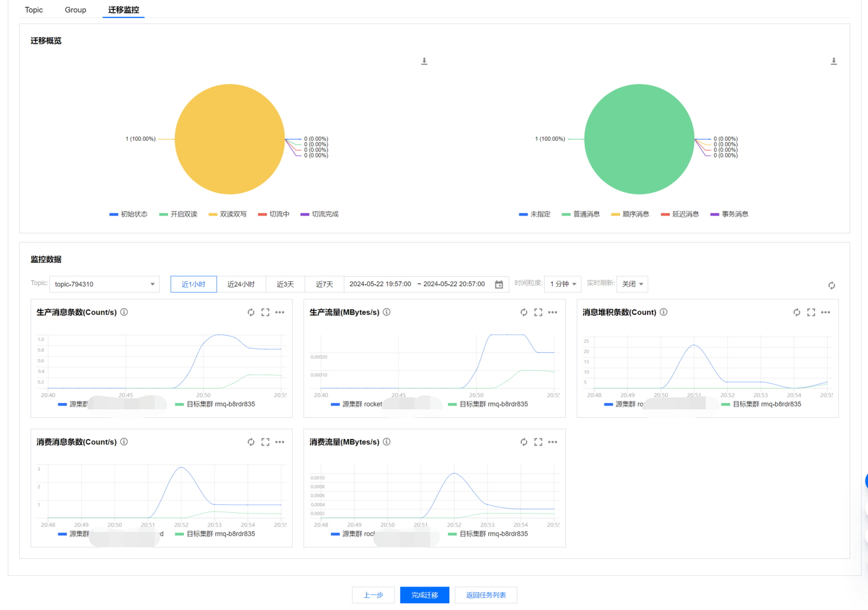Image resolution: width=868 pixels, height=610 pixels.
Task: Toggle 双读双写 legend item in pie chart
Action: pos(228,214)
